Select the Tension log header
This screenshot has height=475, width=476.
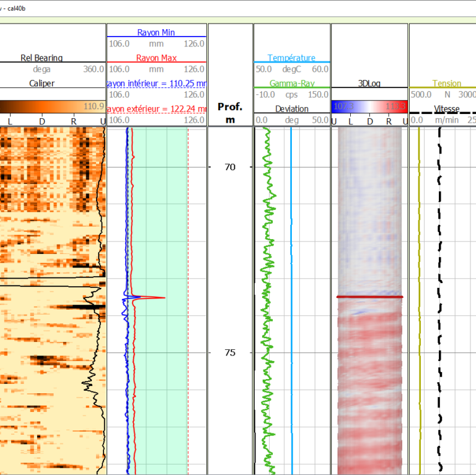pyautogui.click(x=446, y=83)
